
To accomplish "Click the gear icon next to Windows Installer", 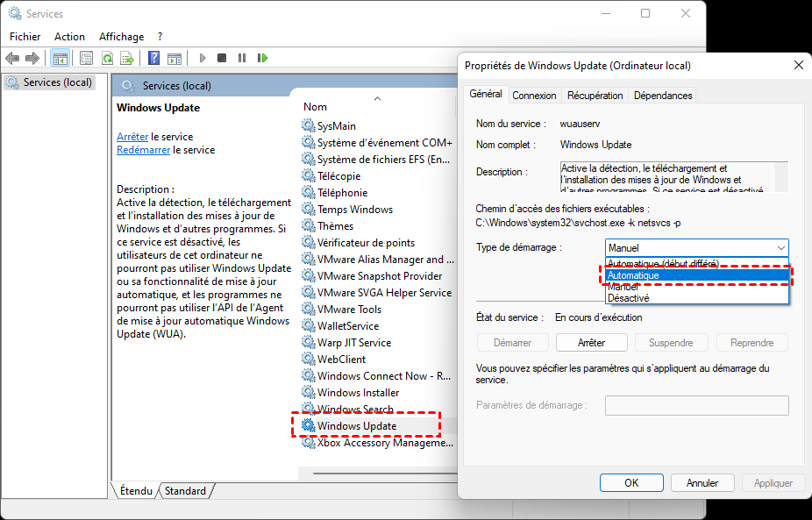I will click(308, 392).
